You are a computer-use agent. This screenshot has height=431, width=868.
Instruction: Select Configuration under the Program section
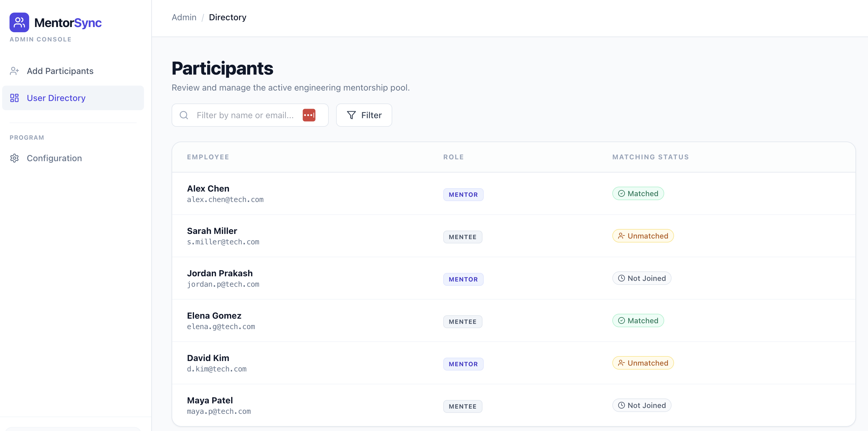tap(54, 158)
